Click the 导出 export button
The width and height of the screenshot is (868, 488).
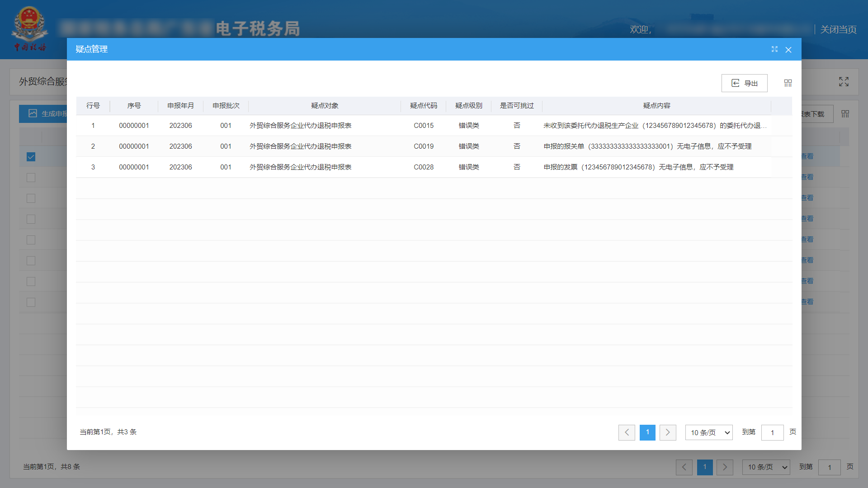[744, 83]
